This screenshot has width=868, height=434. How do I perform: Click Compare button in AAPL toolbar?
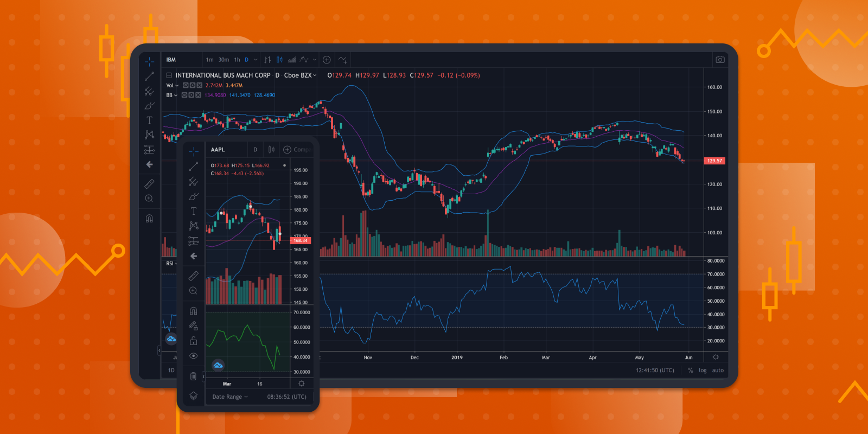pos(297,150)
